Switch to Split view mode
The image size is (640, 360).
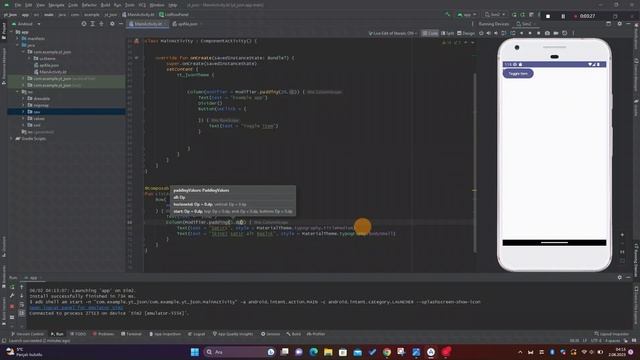pyautogui.click(x=448, y=33)
